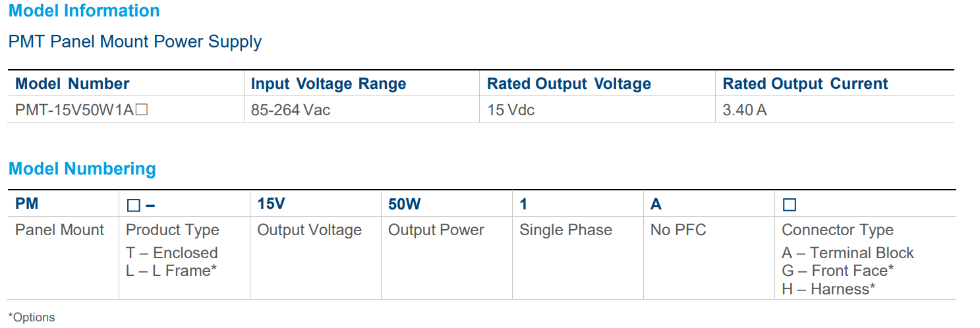The width and height of the screenshot is (980, 328).
Task: Click the 50W code header
Action: coord(405,204)
